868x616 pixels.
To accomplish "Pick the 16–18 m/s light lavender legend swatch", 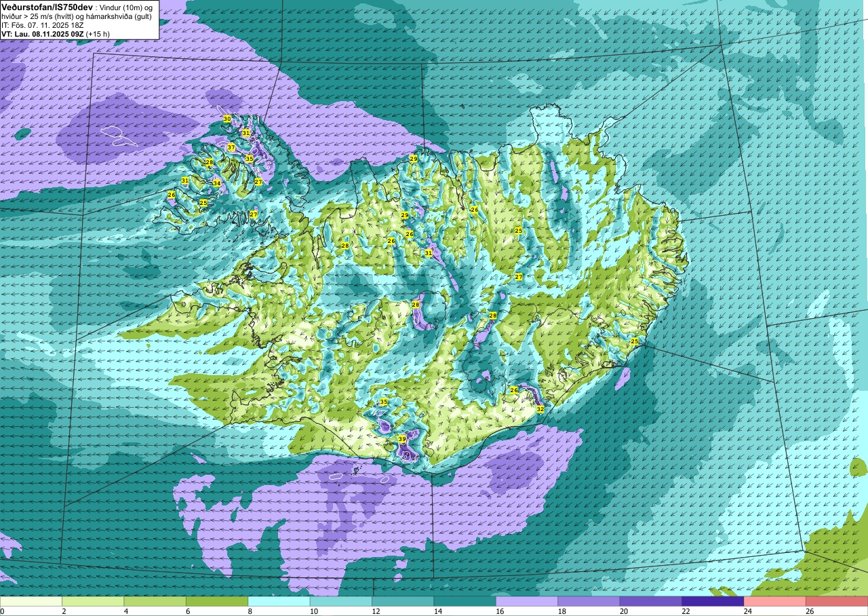I will [527, 601].
